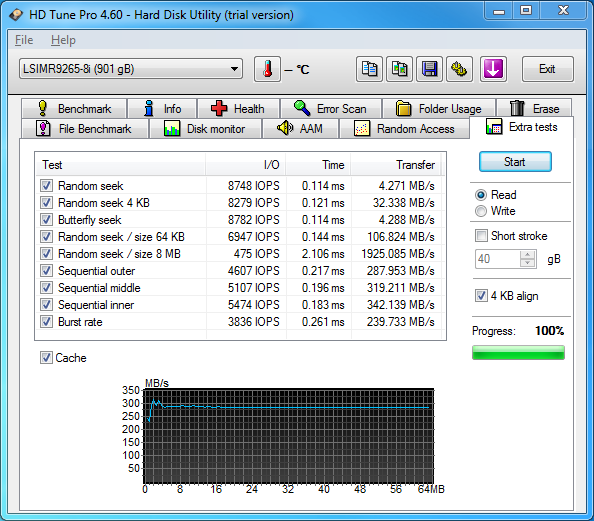
Task: Copy screenshot to clipboard icon
Action: 399,69
